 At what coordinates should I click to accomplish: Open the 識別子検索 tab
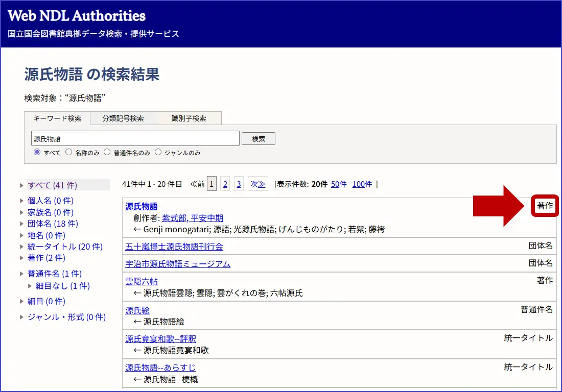click(x=189, y=118)
